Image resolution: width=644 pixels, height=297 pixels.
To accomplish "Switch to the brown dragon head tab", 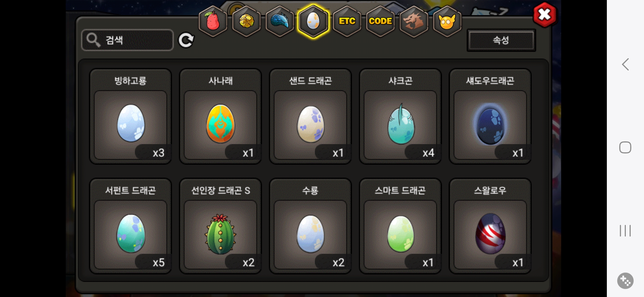I will coord(414,21).
